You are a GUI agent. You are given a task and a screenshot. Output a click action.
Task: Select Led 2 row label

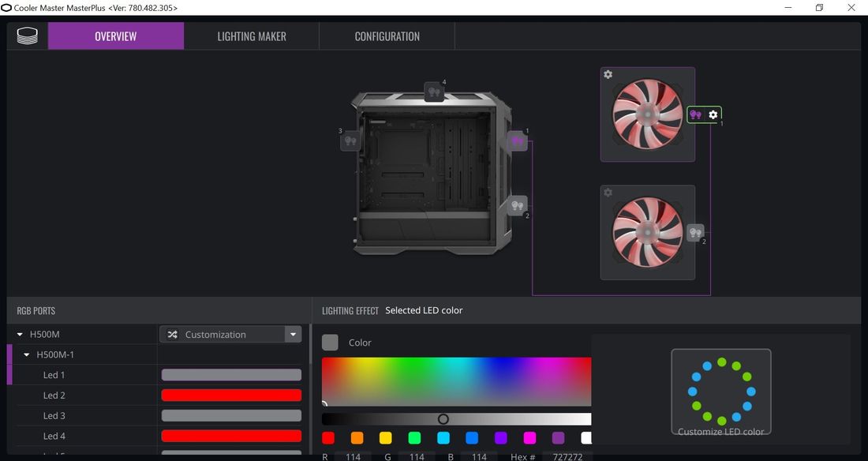pyautogui.click(x=54, y=395)
